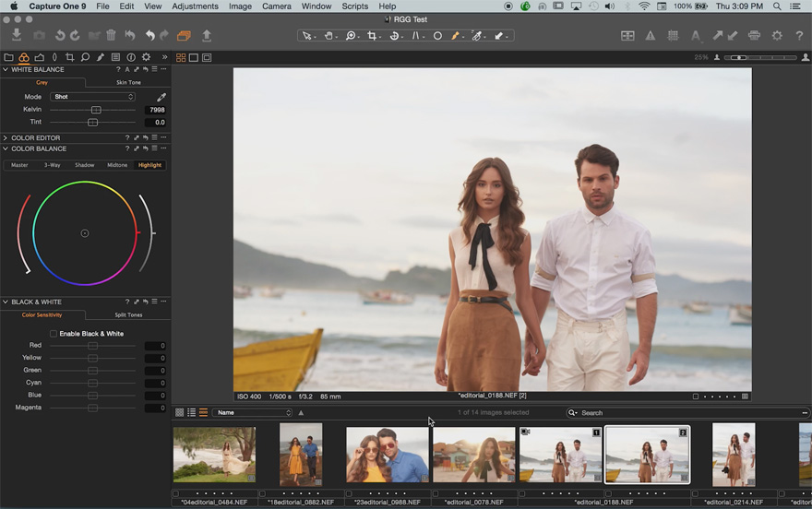Open the Exposure tool tab

point(40,57)
